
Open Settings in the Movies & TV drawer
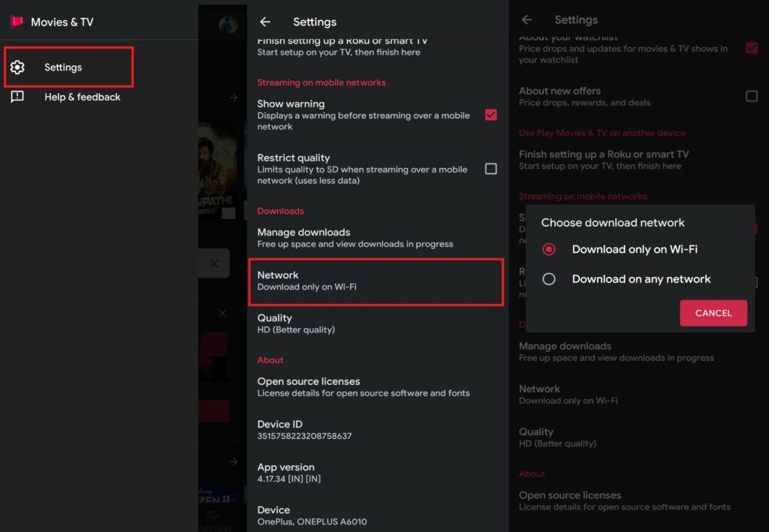[68, 67]
